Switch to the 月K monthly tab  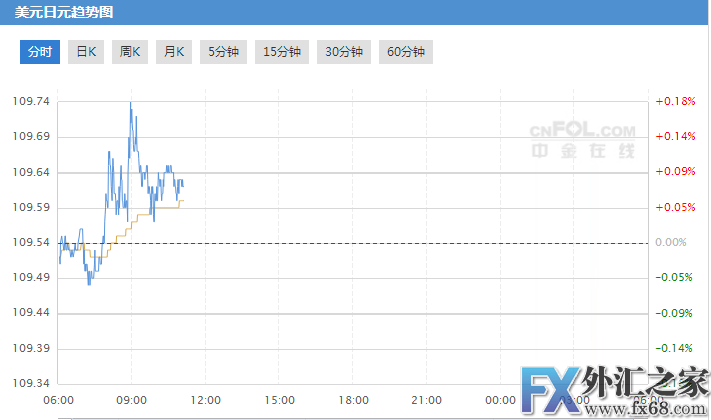175,52
